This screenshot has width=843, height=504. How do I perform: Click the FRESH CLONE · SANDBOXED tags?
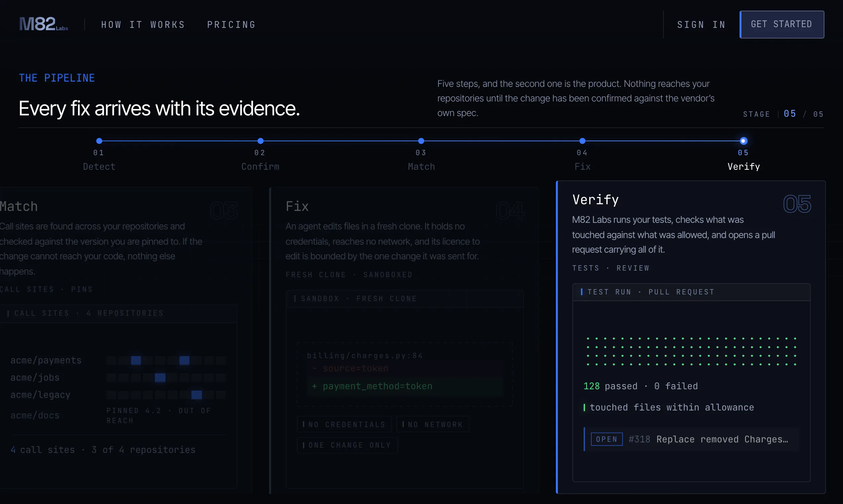click(349, 275)
